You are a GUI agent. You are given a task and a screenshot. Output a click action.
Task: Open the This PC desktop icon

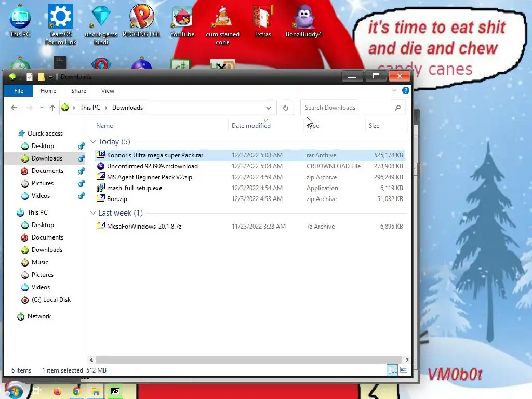(x=20, y=21)
